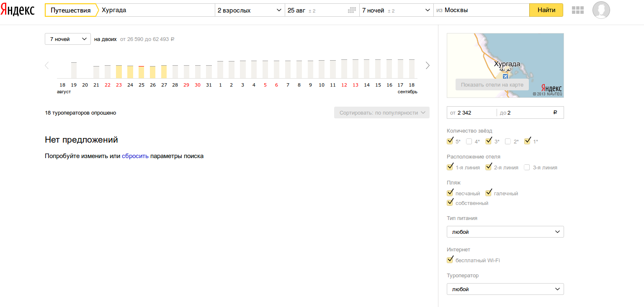Image resolution: width=644 pixels, height=307 pixels.
Task: Open the Туроператор dropdown
Action: 505,289
